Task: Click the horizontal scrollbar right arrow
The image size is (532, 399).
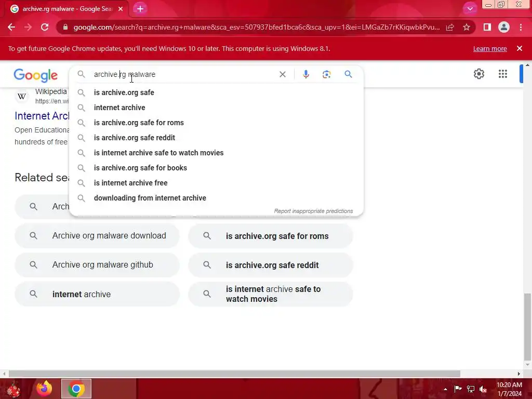Action: (519, 374)
